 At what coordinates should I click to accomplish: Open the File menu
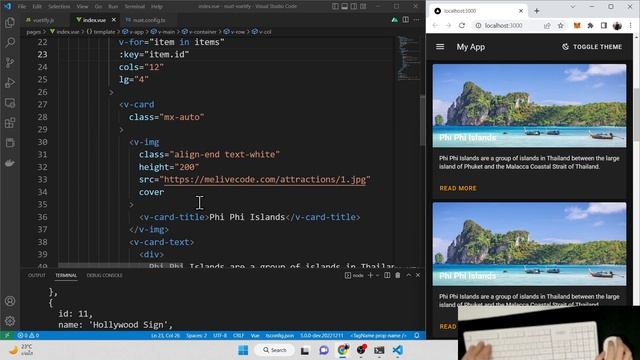point(22,7)
